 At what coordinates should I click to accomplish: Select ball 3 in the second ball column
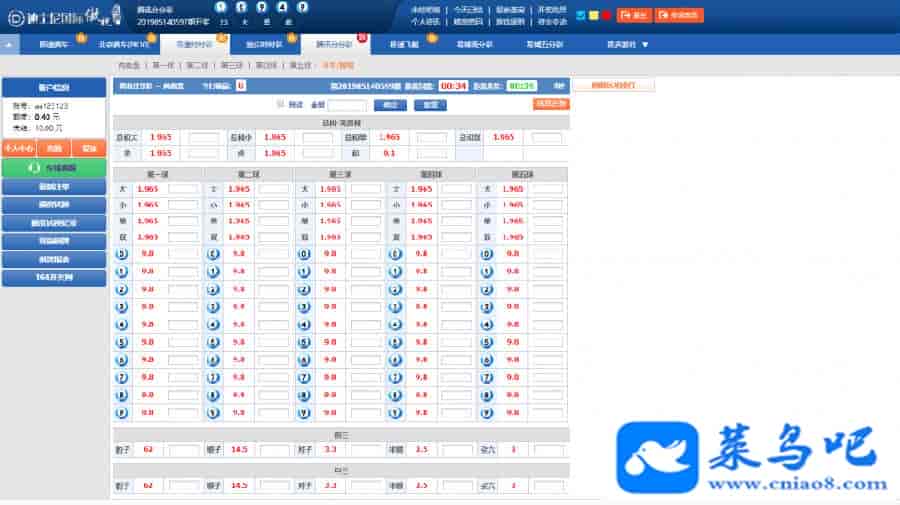coord(213,306)
